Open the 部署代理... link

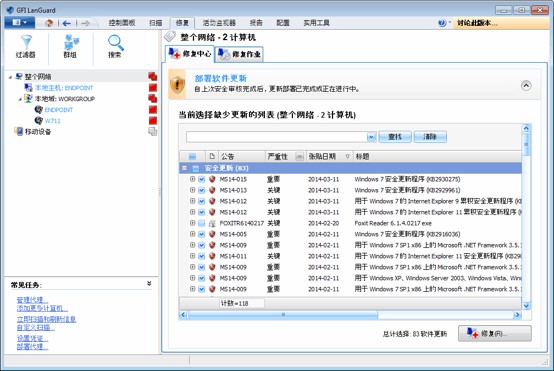[x=32, y=347]
